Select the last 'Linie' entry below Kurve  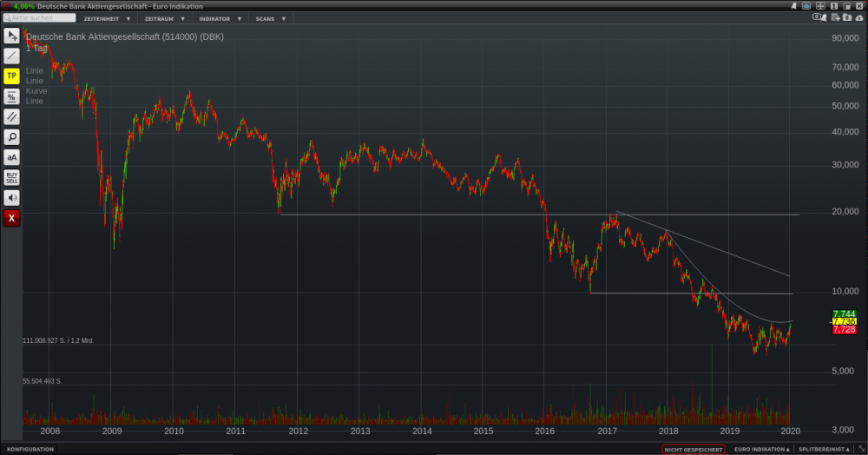tap(35, 102)
